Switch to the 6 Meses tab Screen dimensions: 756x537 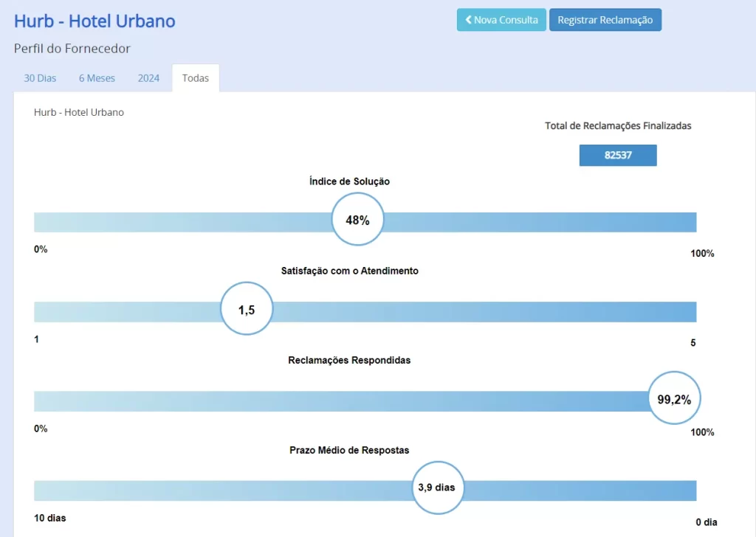pyautogui.click(x=97, y=78)
